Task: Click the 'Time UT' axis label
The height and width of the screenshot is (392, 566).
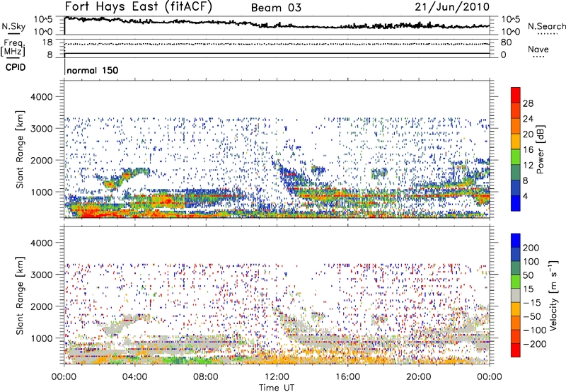Action: pyautogui.click(x=277, y=388)
